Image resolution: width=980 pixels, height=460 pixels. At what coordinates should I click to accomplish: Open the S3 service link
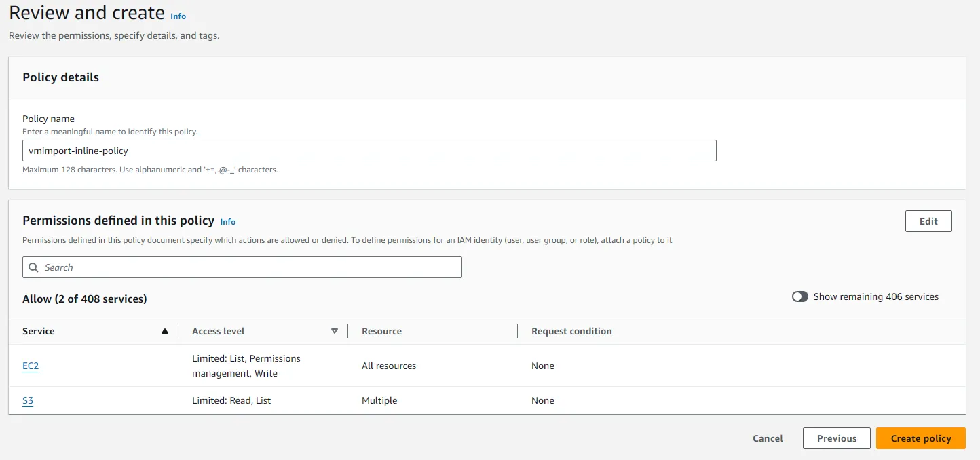28,400
